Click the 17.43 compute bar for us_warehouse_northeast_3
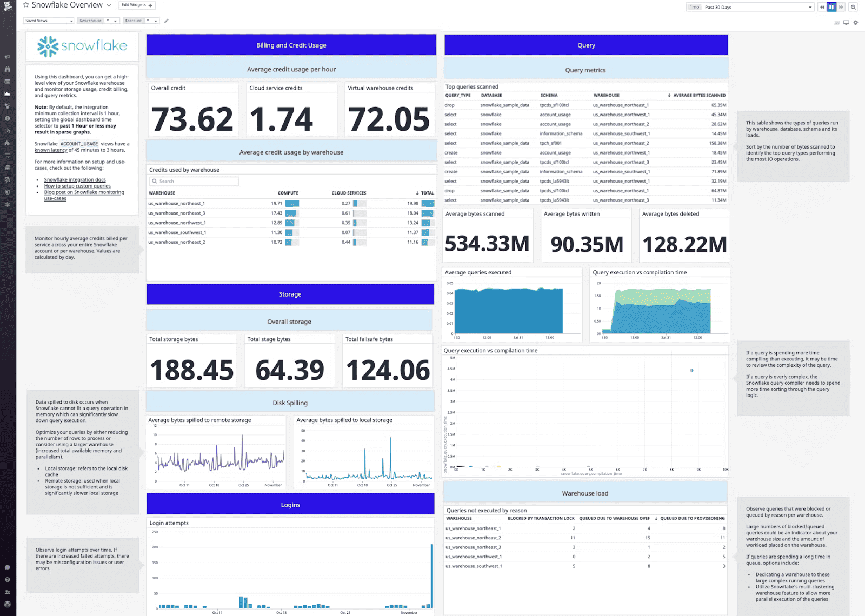 tap(292, 213)
